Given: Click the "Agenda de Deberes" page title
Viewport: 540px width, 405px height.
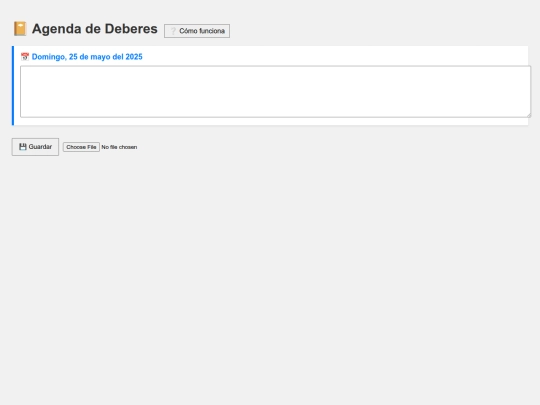Looking at the screenshot, I should tap(95, 29).
